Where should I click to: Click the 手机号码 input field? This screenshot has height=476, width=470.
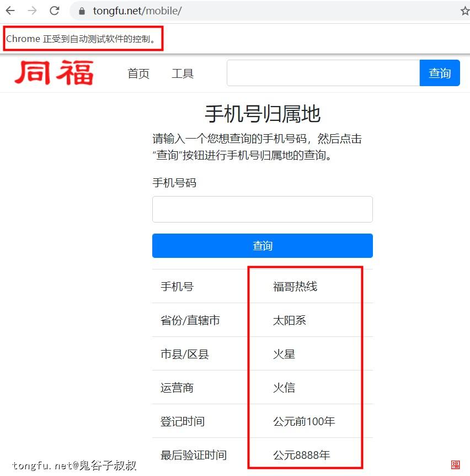[262, 209]
